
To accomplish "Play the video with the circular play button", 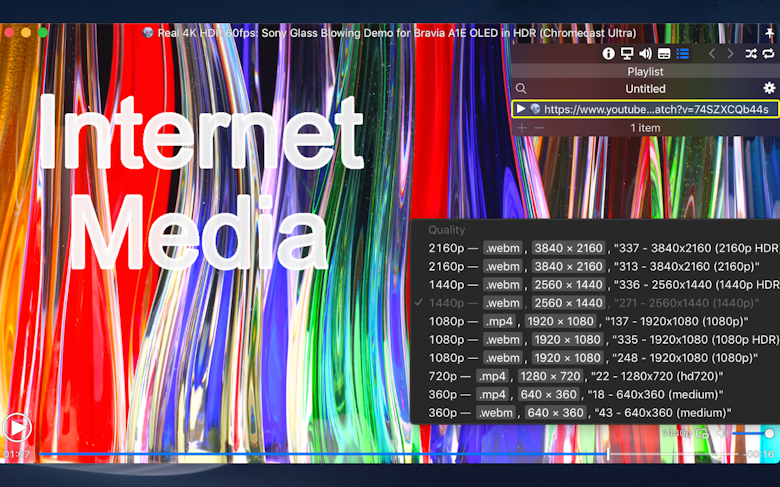I will coord(17,428).
